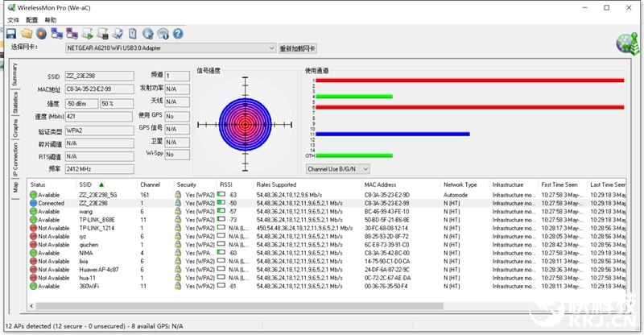Switch to the Statistics side tab
The height and width of the screenshot is (335, 644).
pos(14,102)
